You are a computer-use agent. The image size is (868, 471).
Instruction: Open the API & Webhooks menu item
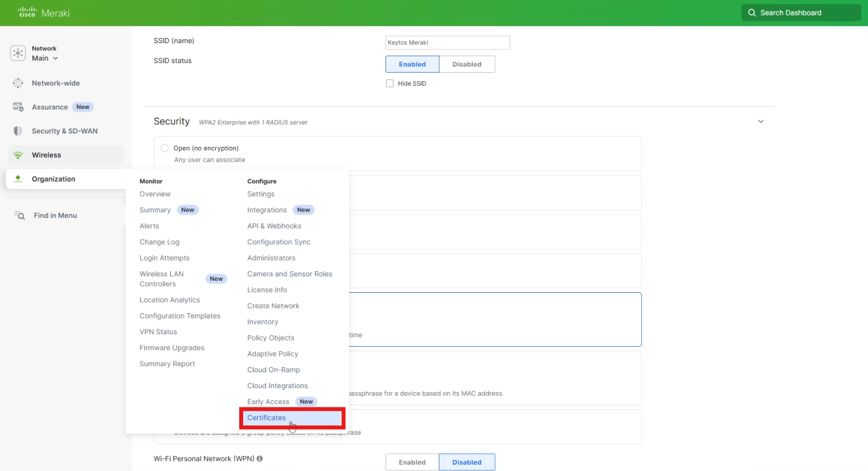[274, 226]
